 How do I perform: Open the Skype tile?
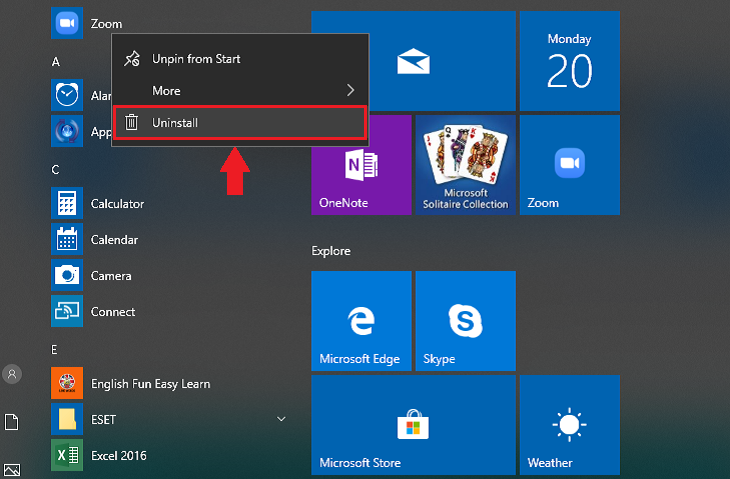(x=466, y=321)
